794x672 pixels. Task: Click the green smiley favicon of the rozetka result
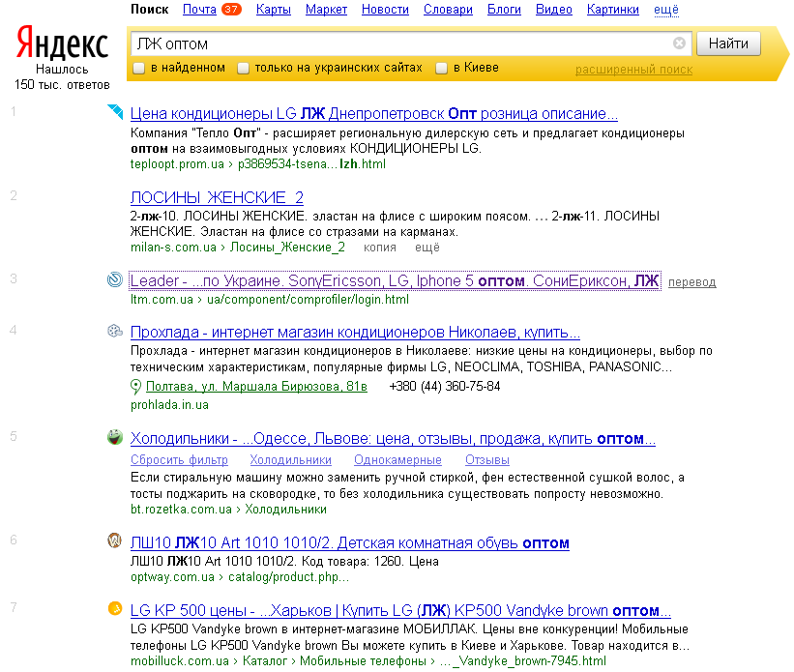[x=115, y=437]
